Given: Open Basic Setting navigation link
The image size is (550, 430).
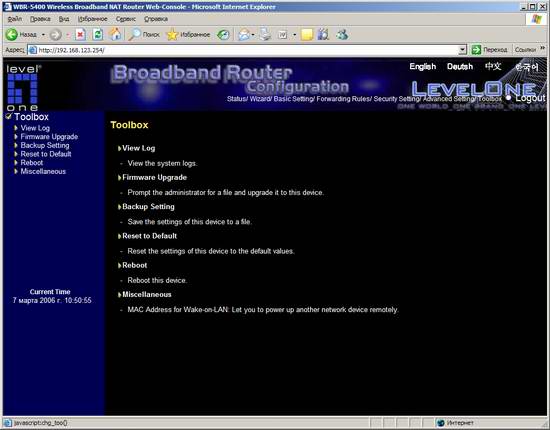Looking at the screenshot, I should (293, 99).
